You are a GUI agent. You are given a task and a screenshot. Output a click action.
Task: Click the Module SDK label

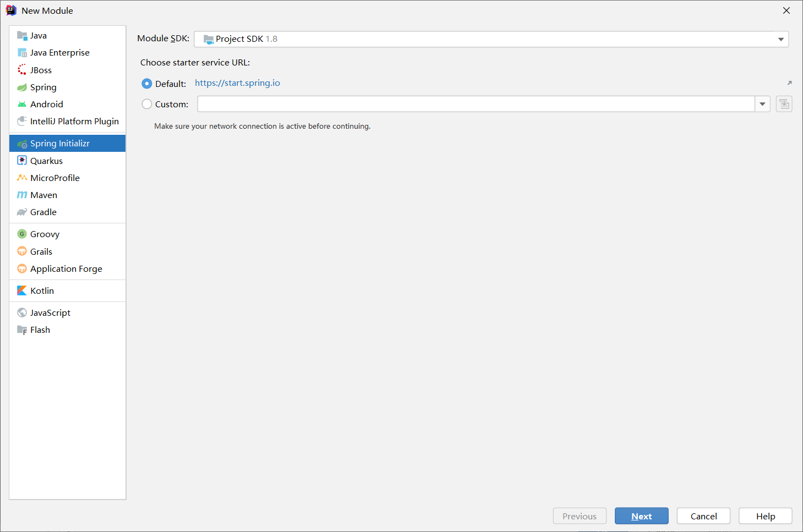163,39
